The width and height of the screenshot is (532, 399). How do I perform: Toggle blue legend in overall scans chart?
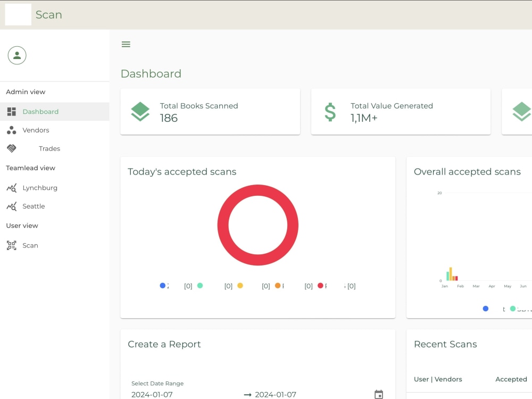pyautogui.click(x=486, y=309)
